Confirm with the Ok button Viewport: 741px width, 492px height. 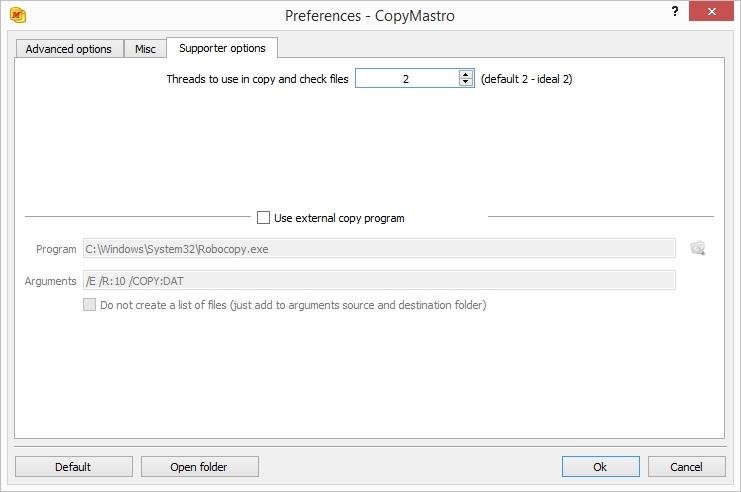(601, 466)
